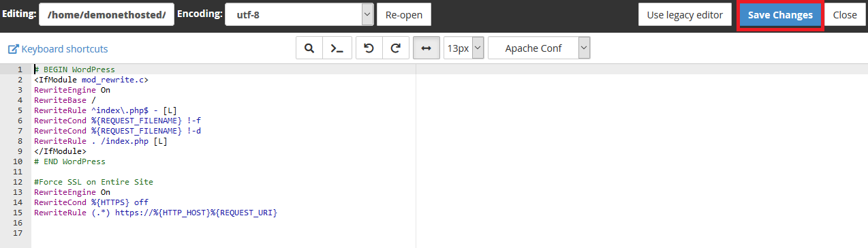Viewport: 868px width, 248px height.
Task: Click 'RewriteCond %{REQUEST_FILENAME} !-d' line
Action: [x=118, y=131]
